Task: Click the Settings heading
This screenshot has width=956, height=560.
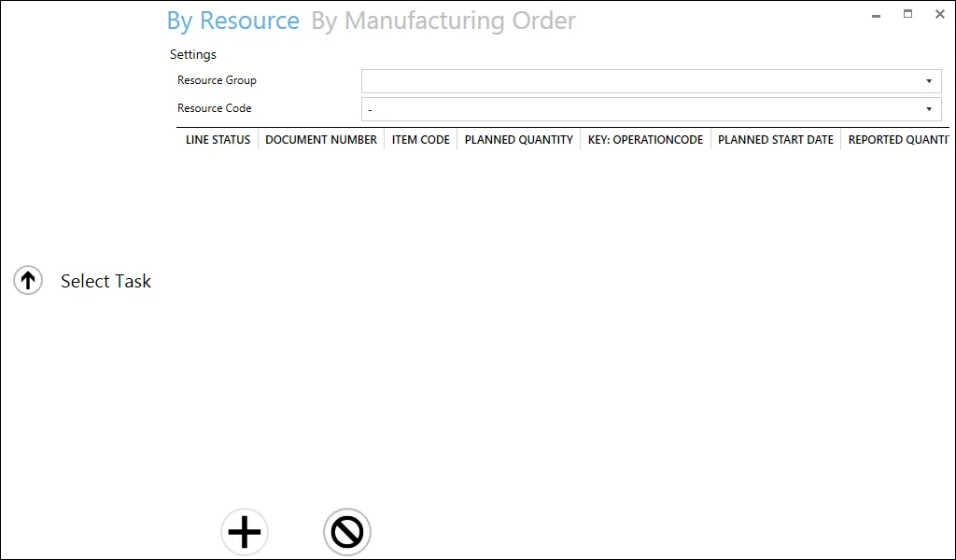Action: (192, 54)
